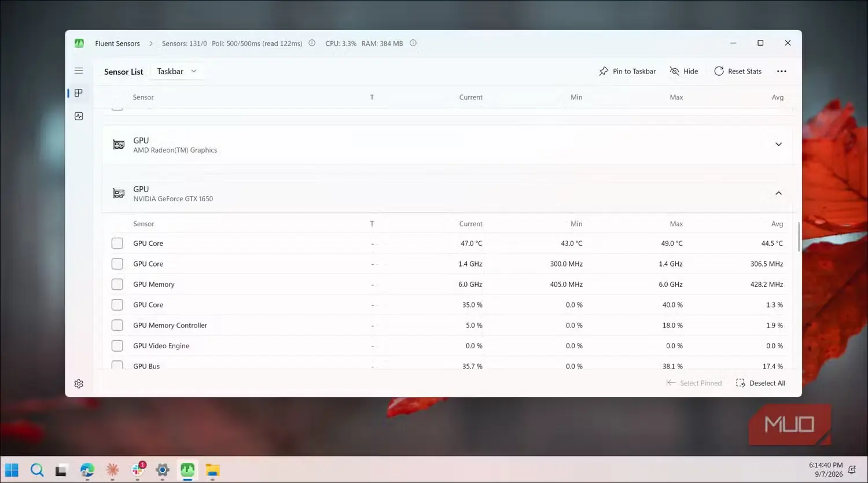Screen dimensions: 868x483
Task: Tick the GPU Memory sensor checkbox
Action: coord(117,285)
